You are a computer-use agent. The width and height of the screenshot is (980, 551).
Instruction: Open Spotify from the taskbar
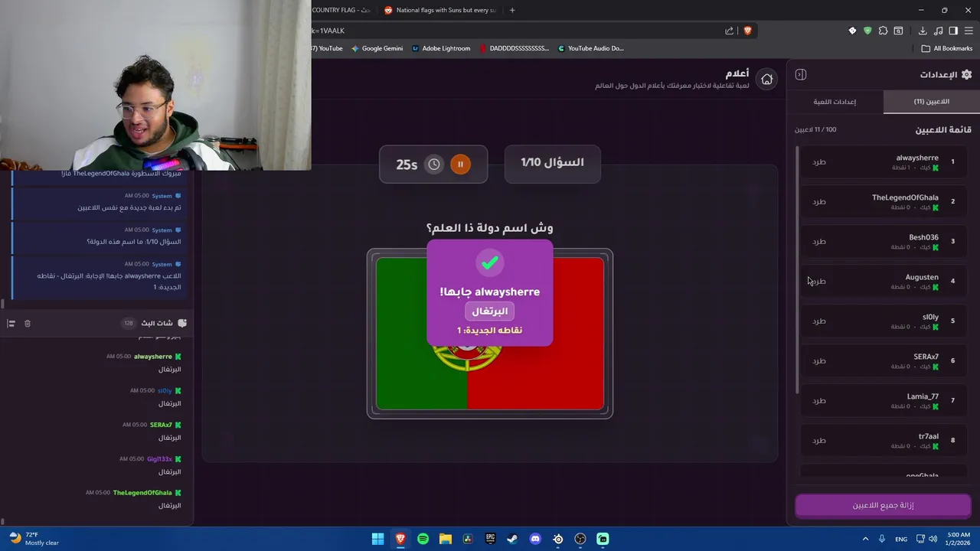coord(423,539)
